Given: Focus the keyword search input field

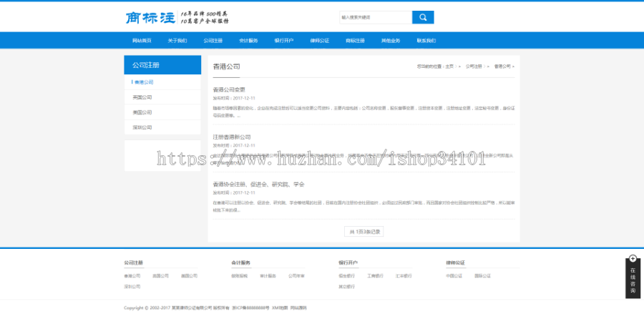Looking at the screenshot, I should 376,17.
